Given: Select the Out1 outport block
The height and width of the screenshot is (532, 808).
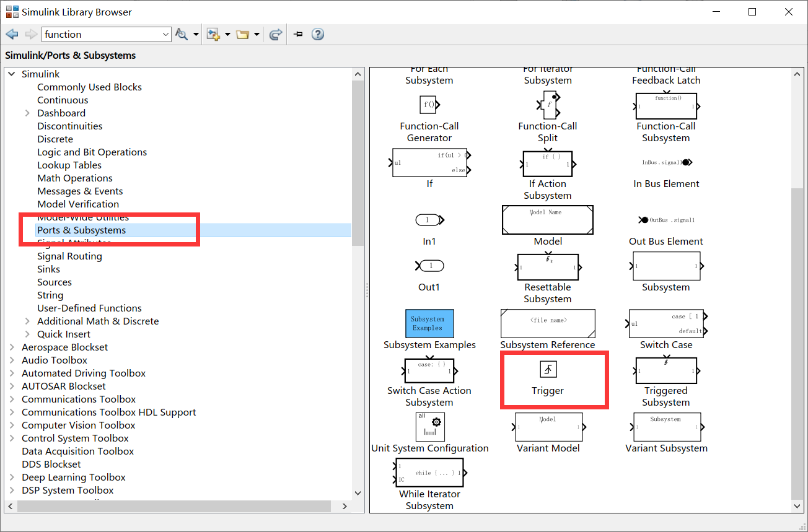Looking at the screenshot, I should click(x=429, y=266).
